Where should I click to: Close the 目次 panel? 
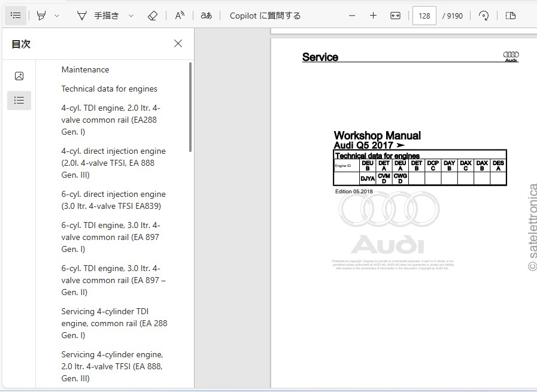click(178, 44)
